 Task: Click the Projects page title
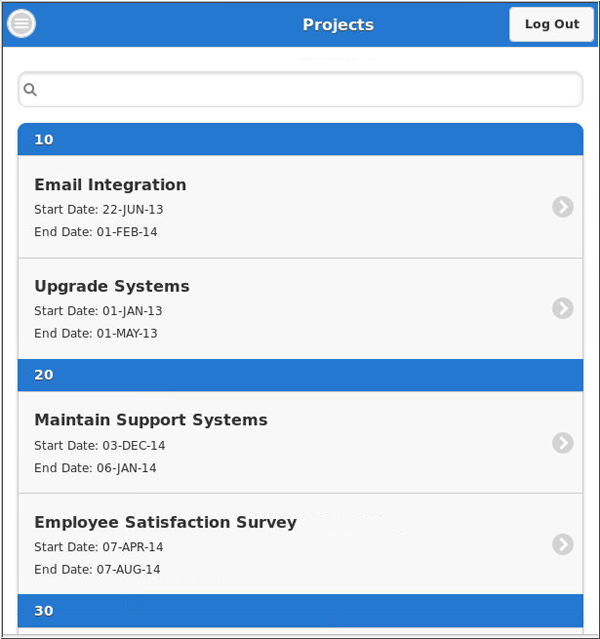(x=338, y=25)
